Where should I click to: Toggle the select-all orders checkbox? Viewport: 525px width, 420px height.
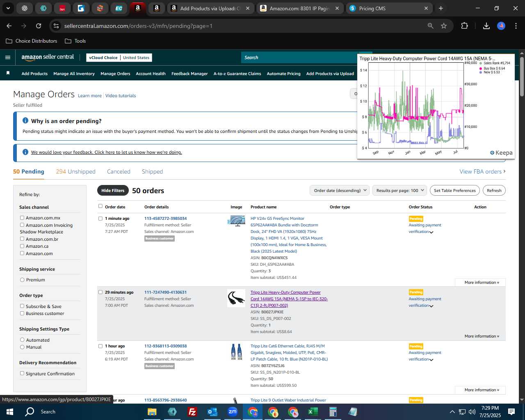click(x=100, y=206)
